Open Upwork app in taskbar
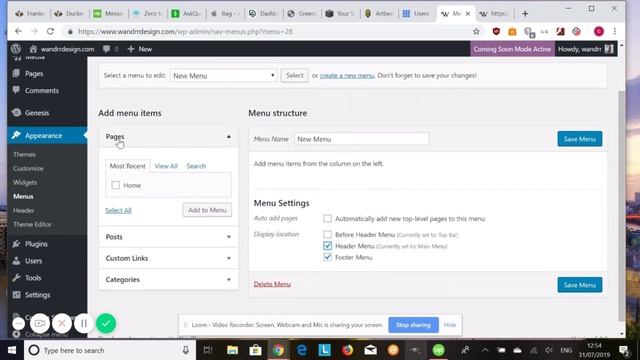The image size is (640, 360). (x=438, y=350)
